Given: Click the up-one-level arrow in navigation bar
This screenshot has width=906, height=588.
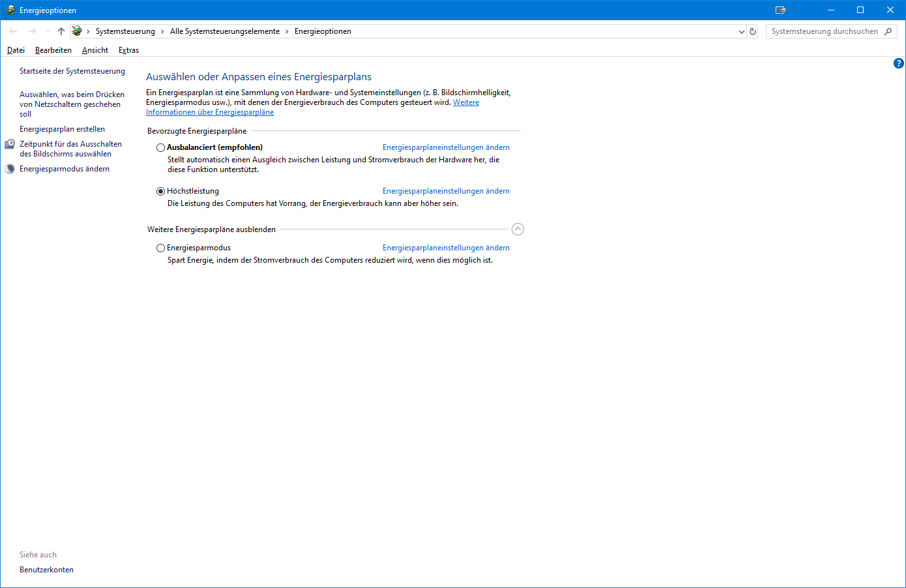Looking at the screenshot, I should (61, 31).
